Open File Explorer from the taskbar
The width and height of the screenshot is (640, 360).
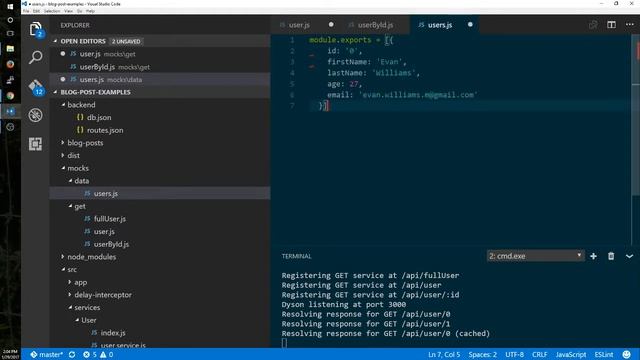pos(10,49)
